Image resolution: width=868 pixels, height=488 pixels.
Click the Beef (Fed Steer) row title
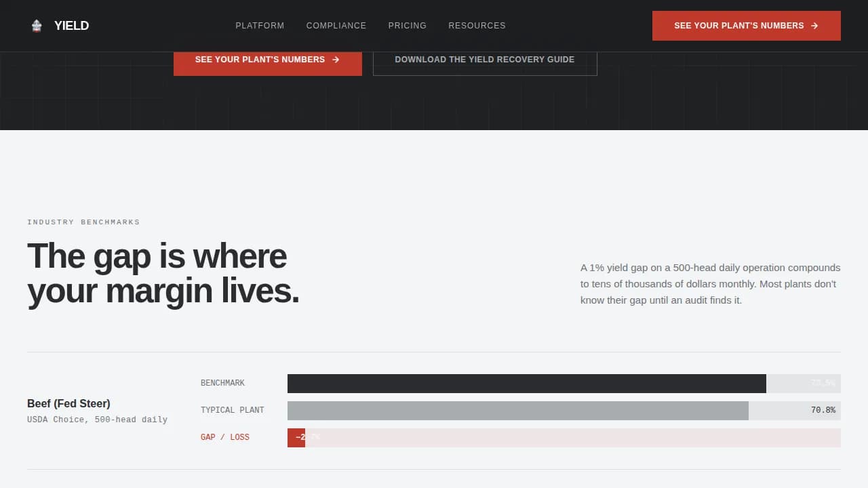[x=68, y=403]
